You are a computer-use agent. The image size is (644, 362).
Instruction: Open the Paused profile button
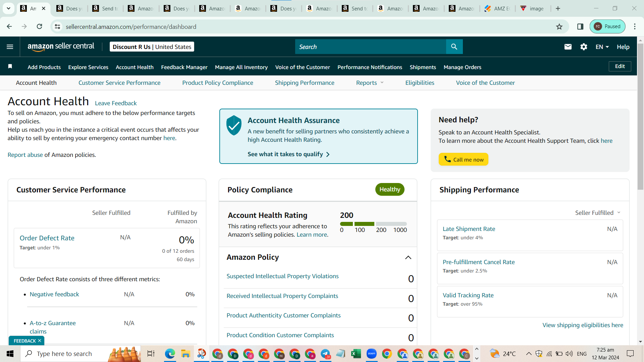(607, 26)
